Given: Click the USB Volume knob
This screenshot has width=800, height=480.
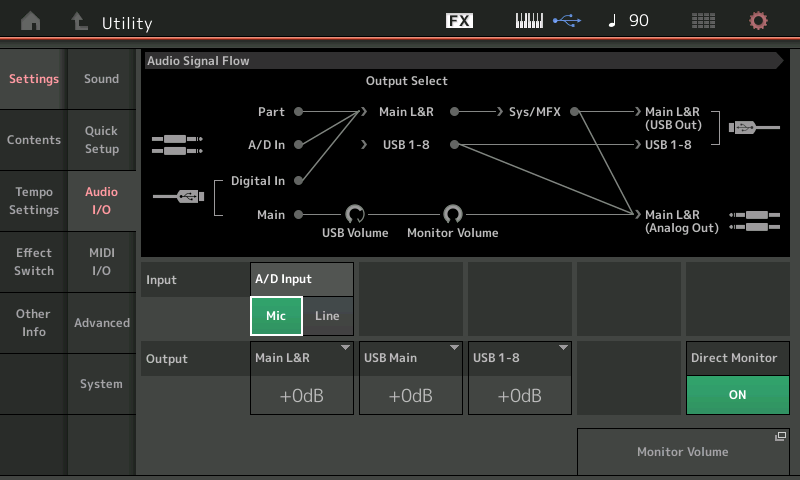Looking at the screenshot, I should (354, 214).
